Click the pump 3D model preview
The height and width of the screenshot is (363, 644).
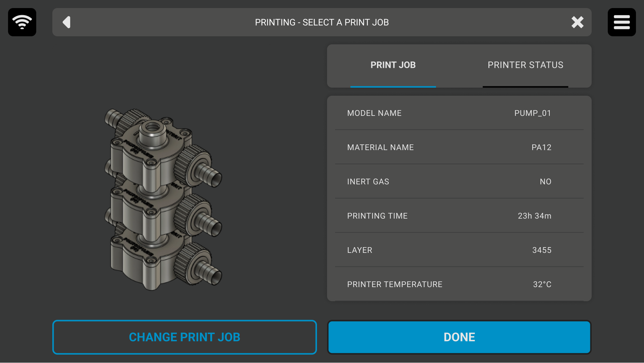(163, 199)
